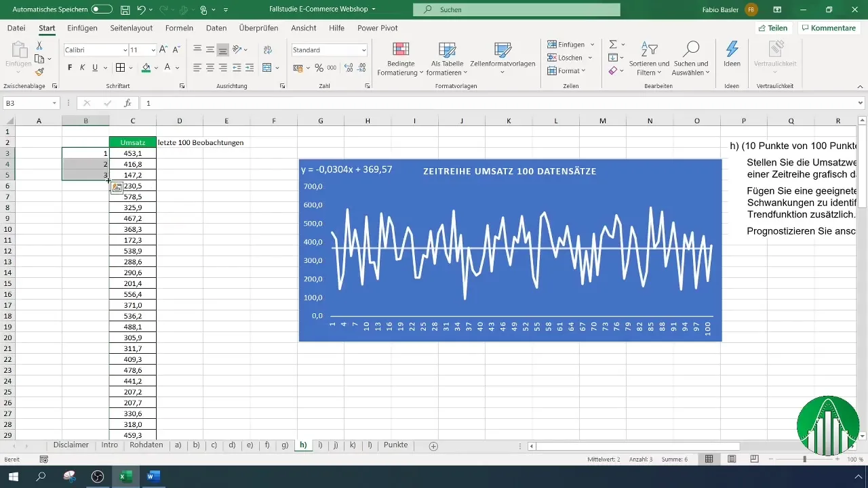Click the Teilen share button
Image resolution: width=868 pixels, height=488 pixels.
[x=773, y=28]
